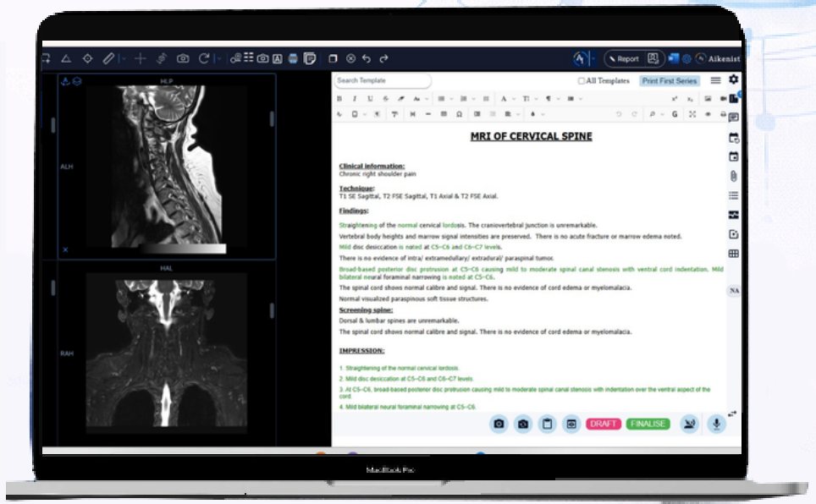Toggle subscript formatting in editor toolbar
This screenshot has width=816, height=504.
[690, 99]
